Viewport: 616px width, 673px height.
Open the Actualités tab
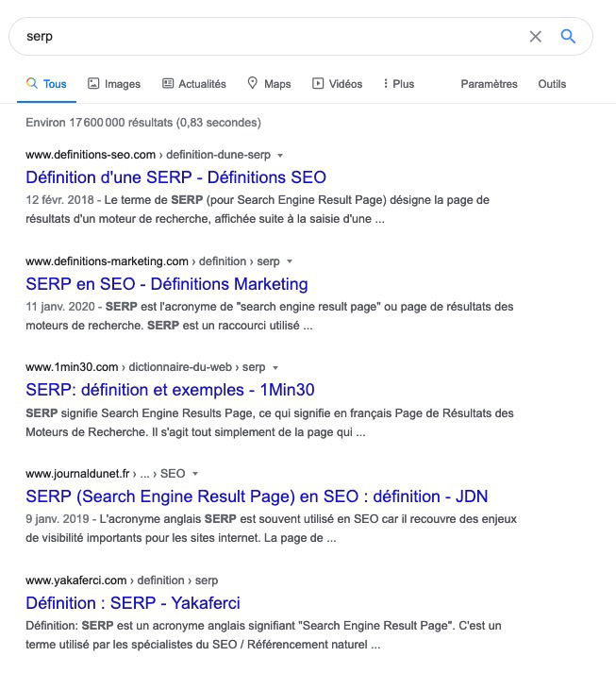(194, 84)
